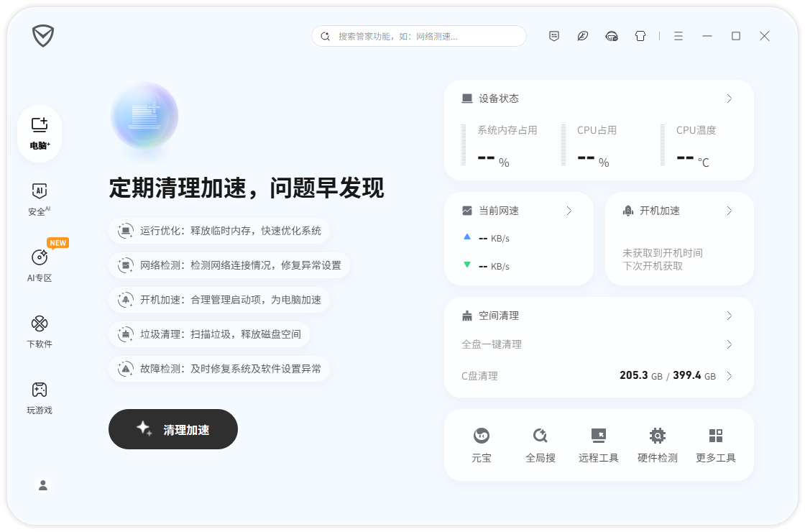
Task: Click the upload speed blue arrow
Action: coord(466,237)
